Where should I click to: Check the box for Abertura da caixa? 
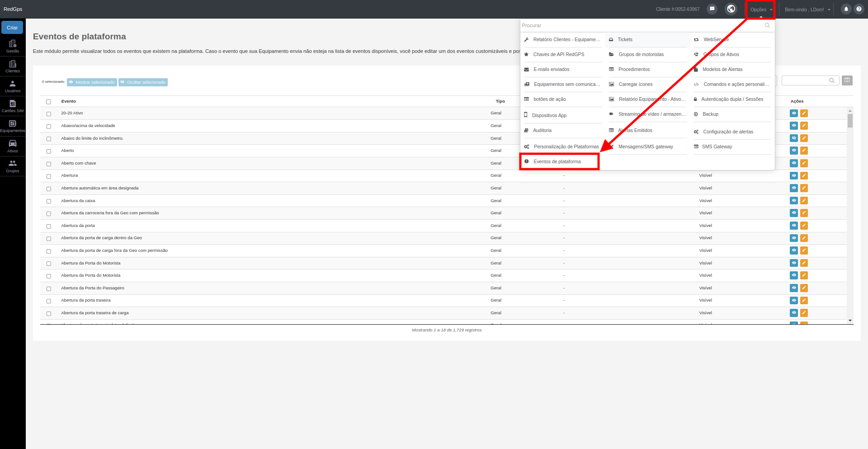[x=48, y=201]
